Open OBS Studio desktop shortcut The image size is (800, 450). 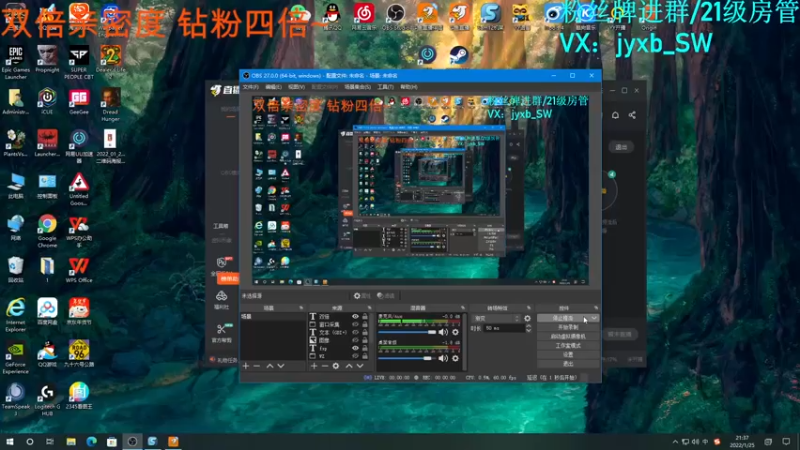tap(395, 15)
